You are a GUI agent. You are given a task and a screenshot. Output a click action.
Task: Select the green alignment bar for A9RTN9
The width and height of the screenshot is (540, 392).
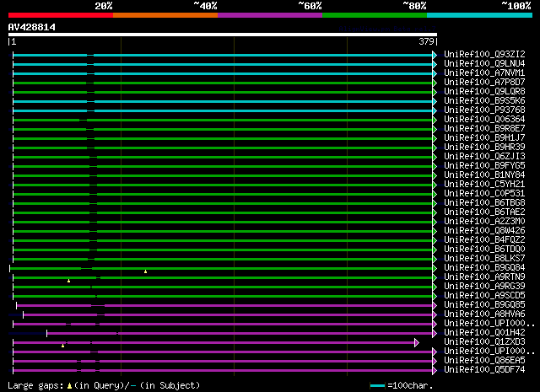(x=223, y=277)
